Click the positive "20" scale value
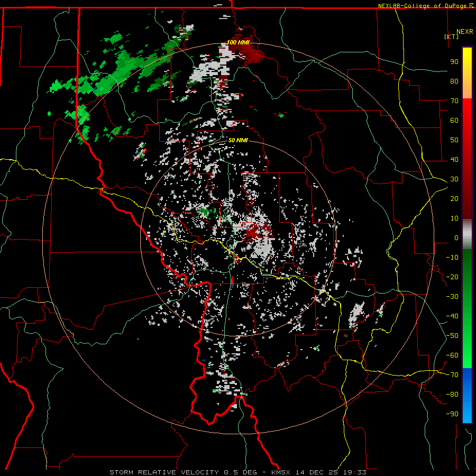This screenshot has width=476, height=476. (x=454, y=198)
